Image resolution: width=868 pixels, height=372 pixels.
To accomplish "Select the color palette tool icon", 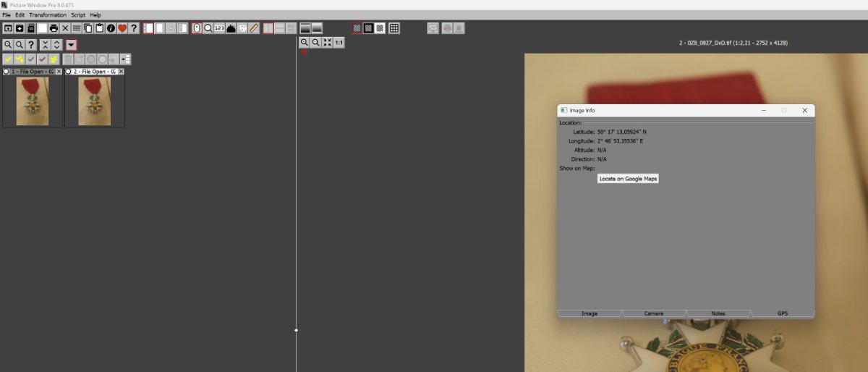I will pos(242,28).
